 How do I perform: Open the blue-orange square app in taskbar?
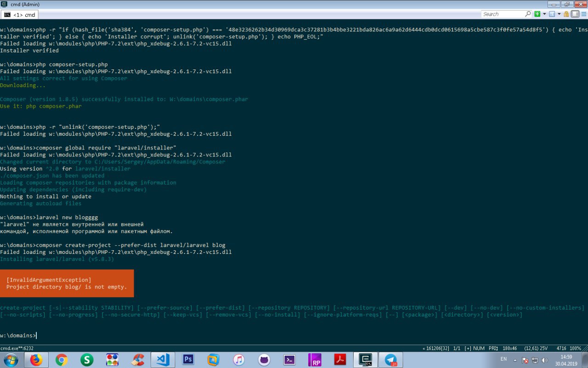pos(213,360)
